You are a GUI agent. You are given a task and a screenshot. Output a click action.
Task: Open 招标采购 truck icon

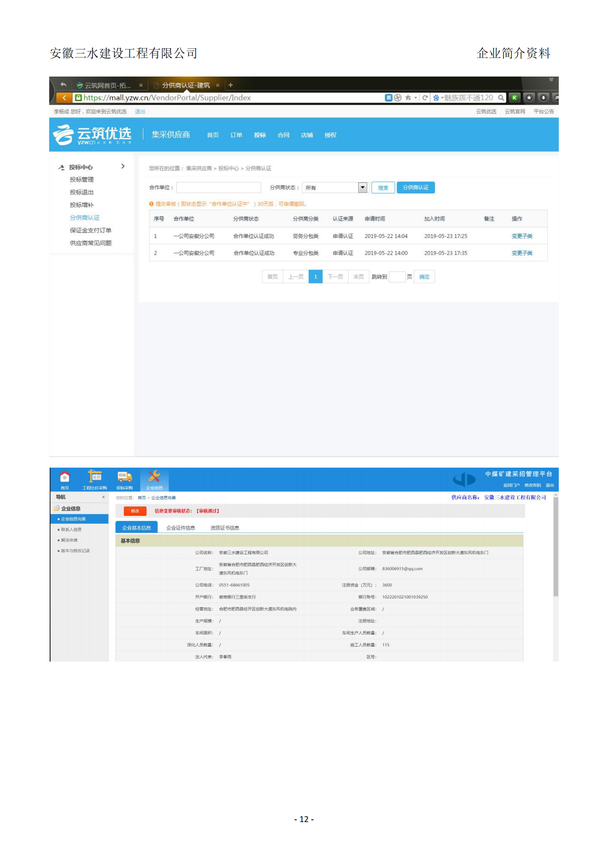click(x=124, y=477)
